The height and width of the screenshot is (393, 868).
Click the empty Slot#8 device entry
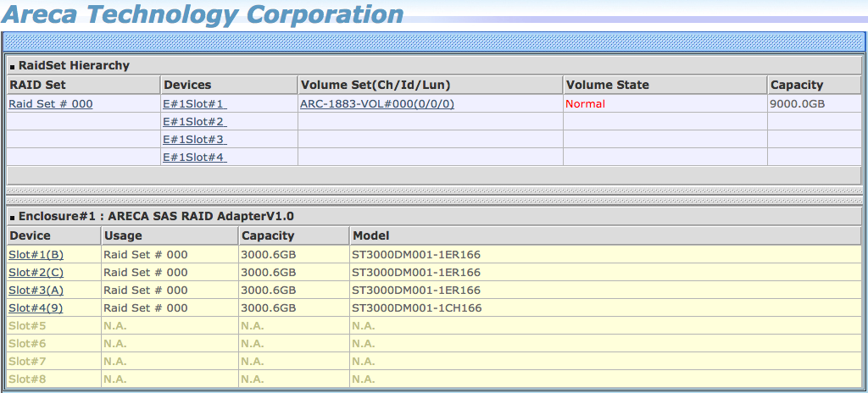[x=27, y=379]
